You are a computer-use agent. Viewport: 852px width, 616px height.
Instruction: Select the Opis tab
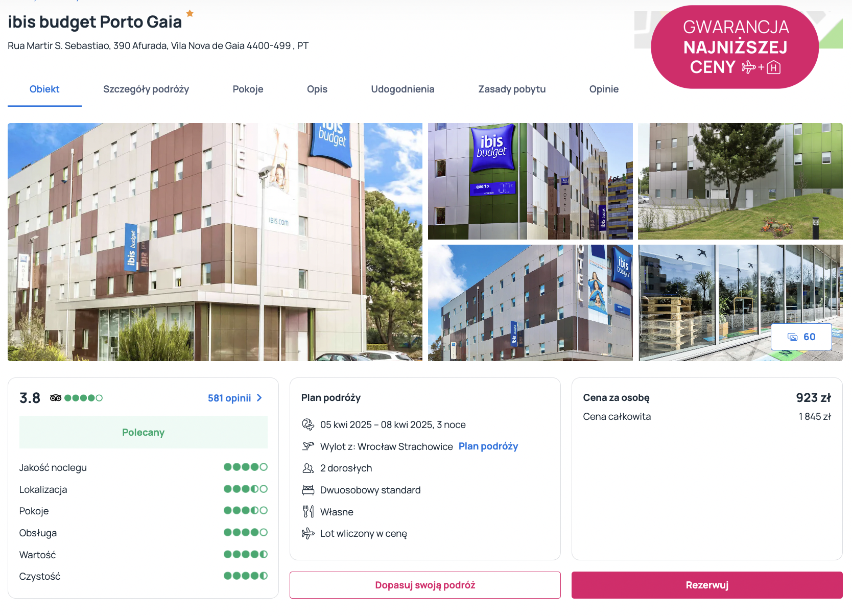317,89
